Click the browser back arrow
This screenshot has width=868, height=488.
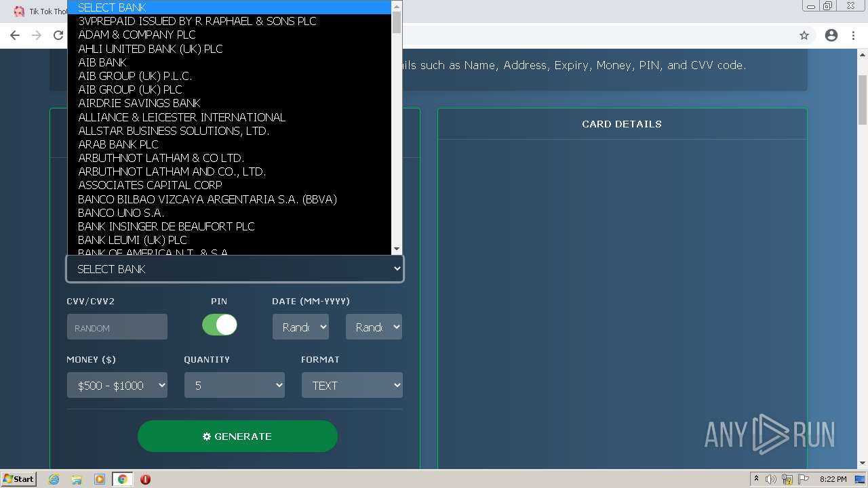coord(15,35)
